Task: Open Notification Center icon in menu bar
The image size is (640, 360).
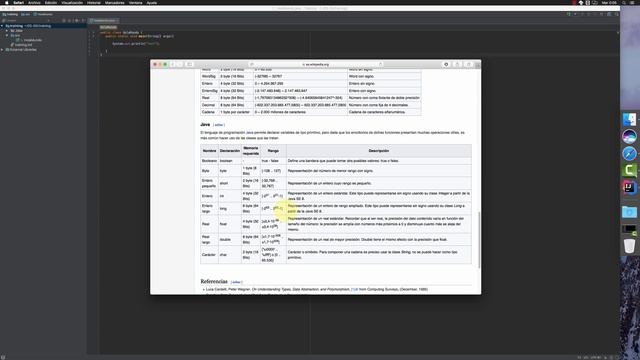Action: pyautogui.click(x=632, y=2)
